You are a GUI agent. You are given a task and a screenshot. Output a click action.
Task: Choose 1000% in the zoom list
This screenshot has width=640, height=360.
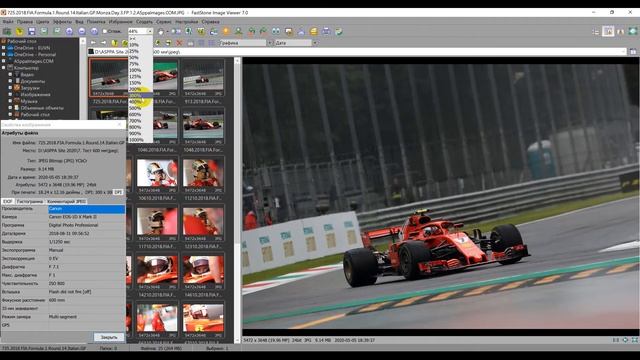[140, 140]
